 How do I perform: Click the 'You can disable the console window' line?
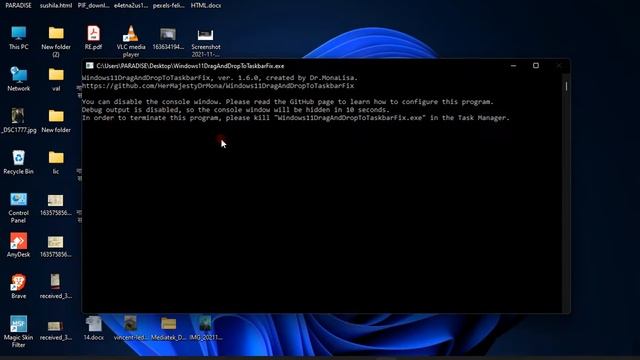tap(288, 102)
